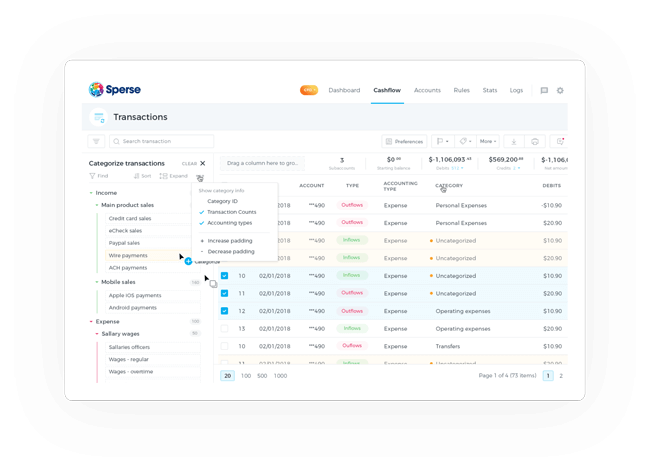
Task: Click the blue plus Categorize icon
Action: [188, 262]
